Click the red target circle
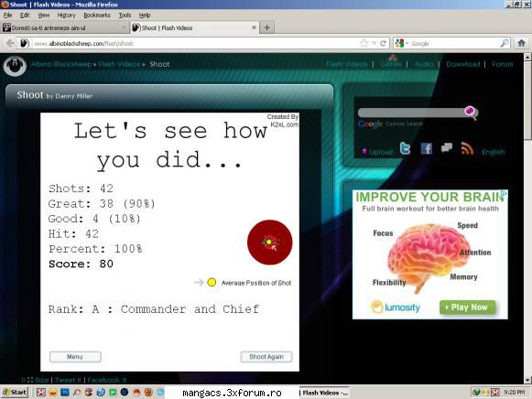The height and width of the screenshot is (399, 532). tap(270, 242)
